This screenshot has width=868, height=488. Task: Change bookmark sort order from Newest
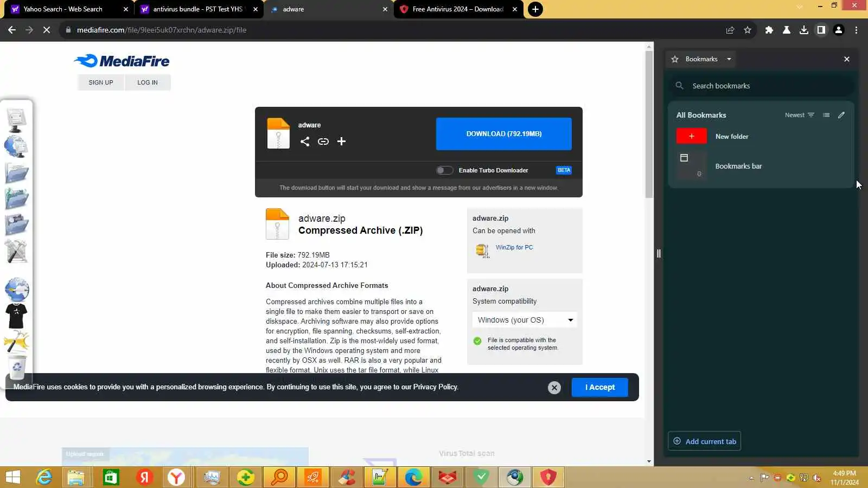coord(800,115)
